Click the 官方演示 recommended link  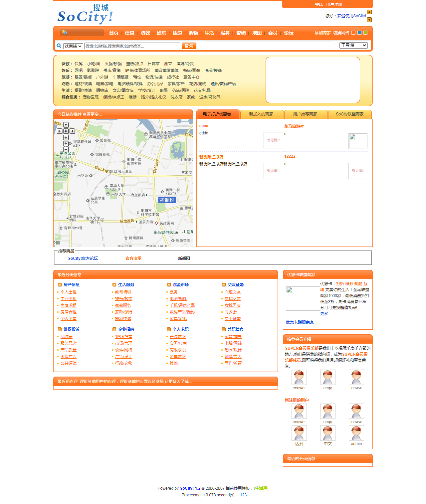pos(133,258)
